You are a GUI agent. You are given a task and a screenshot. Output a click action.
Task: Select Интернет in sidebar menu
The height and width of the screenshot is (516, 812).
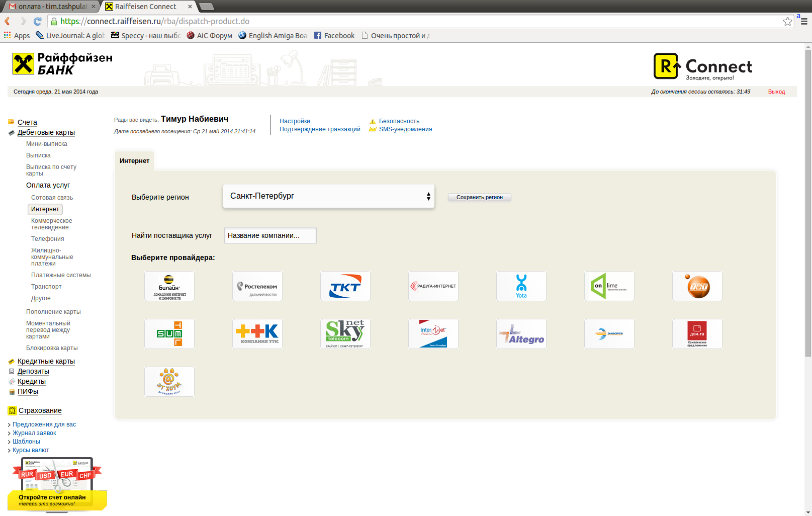coord(45,209)
